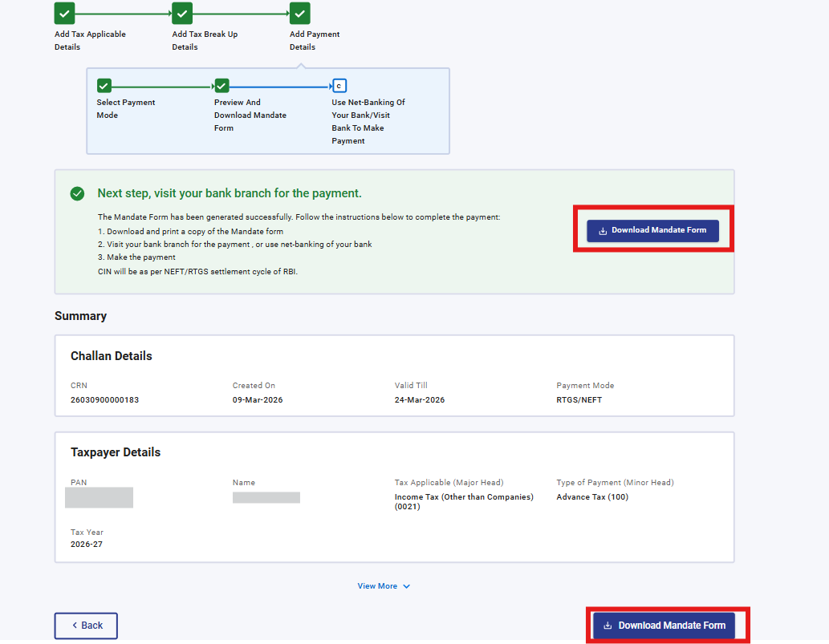Screen dimensions: 829x644
Task: Click the Add Tax Break Up Details checkmark
Action: tap(182, 14)
